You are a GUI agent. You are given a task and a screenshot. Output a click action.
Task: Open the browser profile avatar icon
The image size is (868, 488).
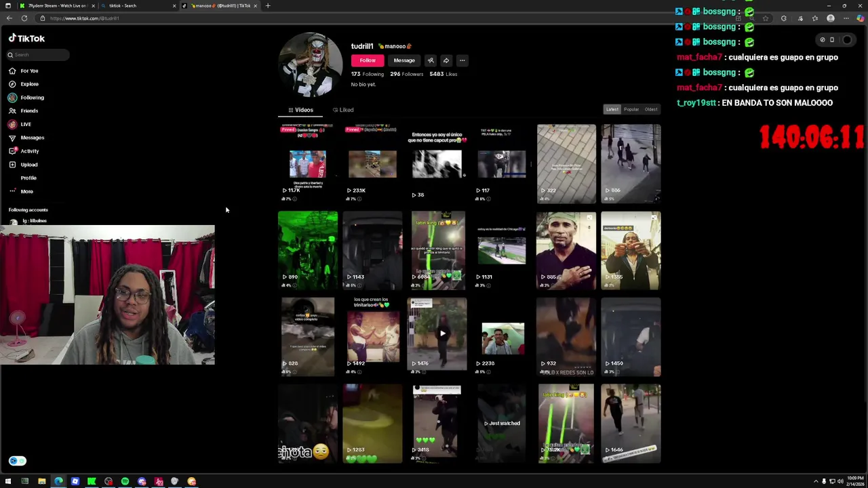[x=831, y=18]
